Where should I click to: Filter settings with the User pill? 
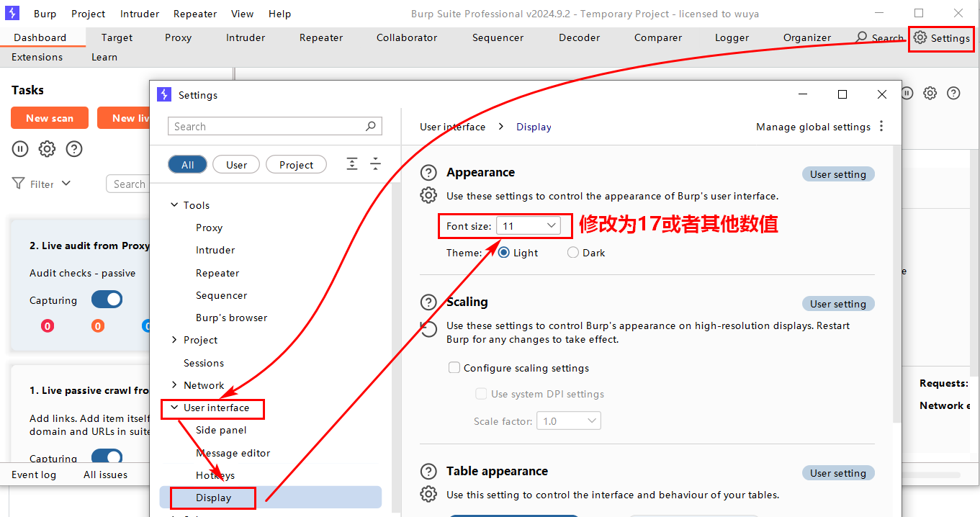(x=236, y=164)
